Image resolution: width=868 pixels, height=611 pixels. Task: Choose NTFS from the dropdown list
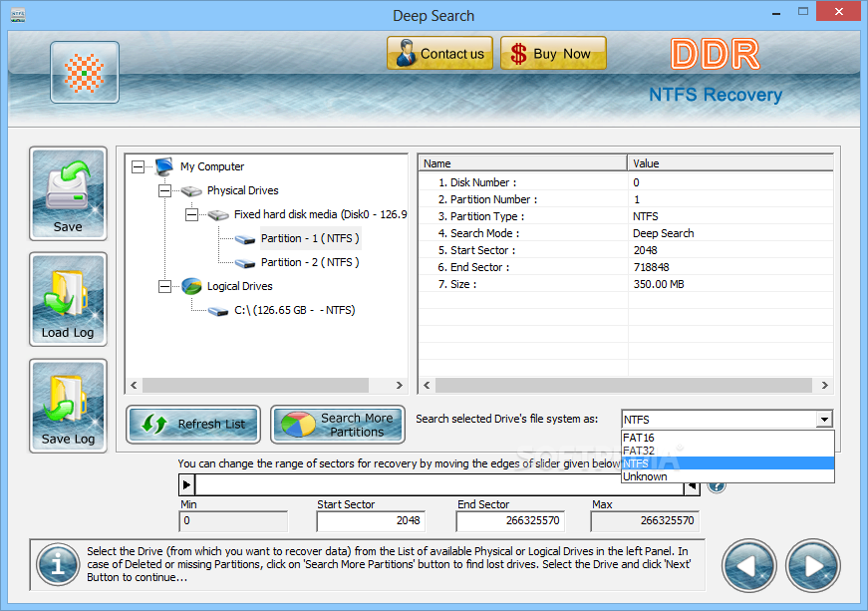click(x=727, y=463)
